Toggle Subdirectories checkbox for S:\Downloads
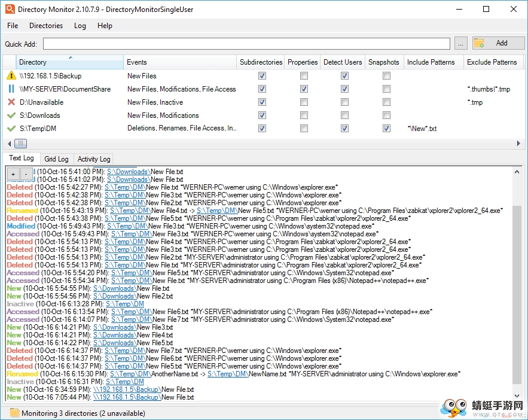This screenshot has width=528, height=420. click(x=262, y=115)
